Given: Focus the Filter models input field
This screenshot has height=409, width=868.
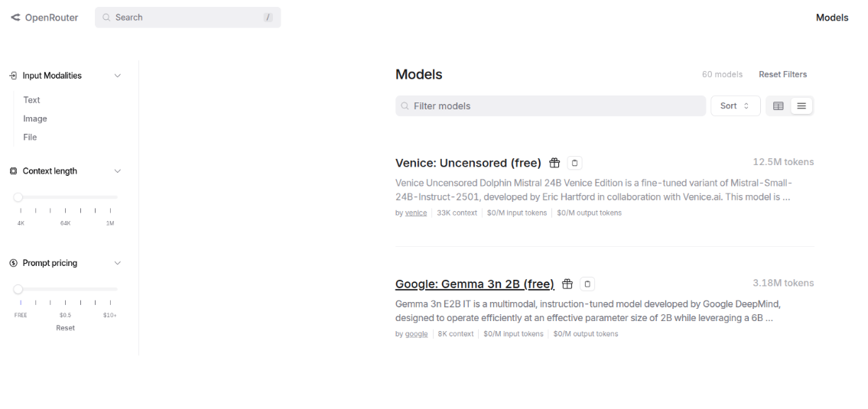Looking at the screenshot, I should [x=551, y=105].
